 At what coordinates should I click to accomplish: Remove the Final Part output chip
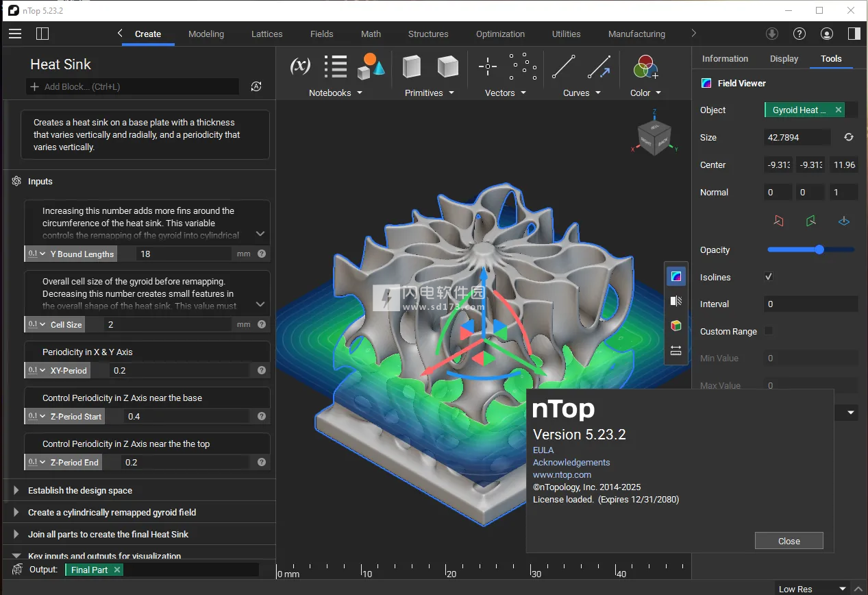tap(117, 570)
